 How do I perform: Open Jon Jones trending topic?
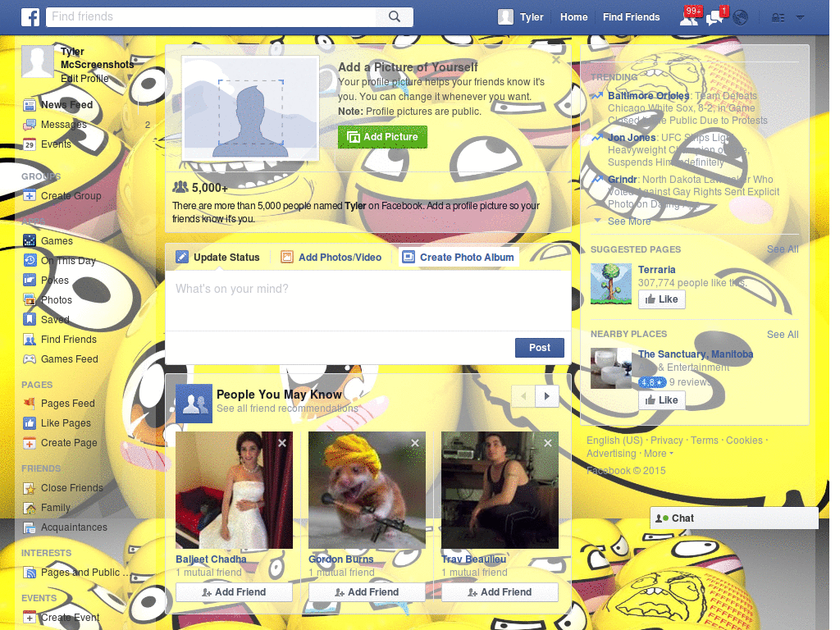coord(632,138)
